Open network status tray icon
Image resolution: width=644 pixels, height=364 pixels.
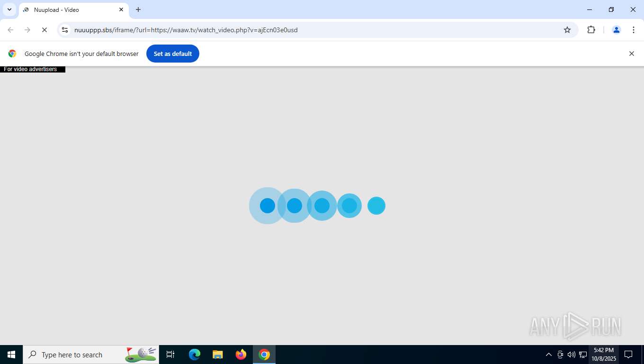point(583,355)
